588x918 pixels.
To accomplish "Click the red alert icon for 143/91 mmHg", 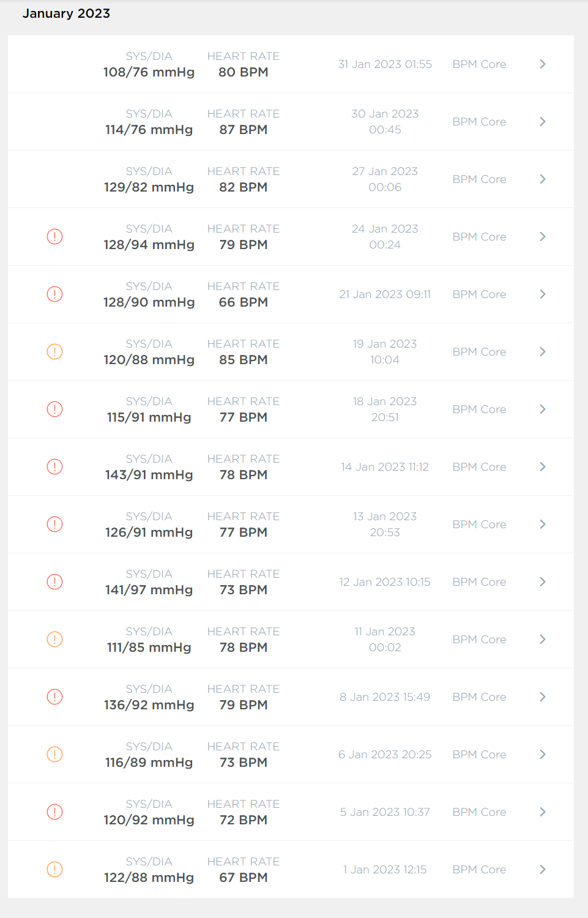I will (54, 467).
